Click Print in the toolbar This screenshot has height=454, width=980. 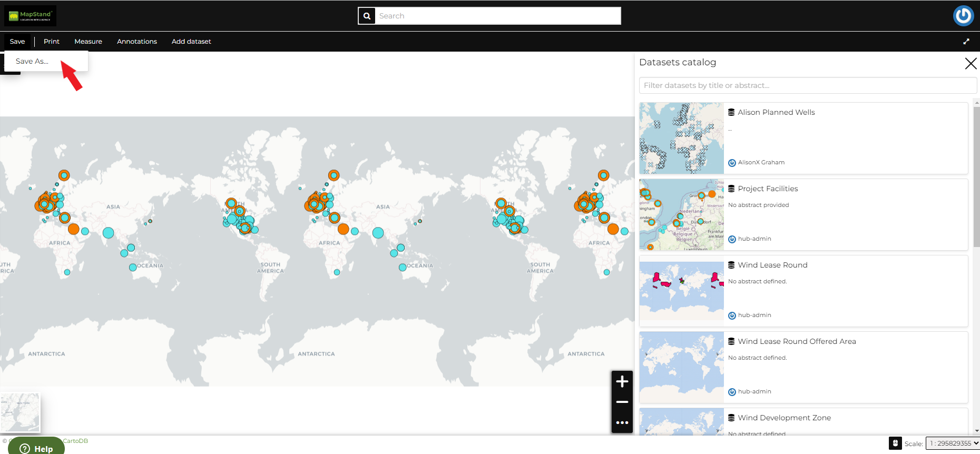click(x=52, y=42)
